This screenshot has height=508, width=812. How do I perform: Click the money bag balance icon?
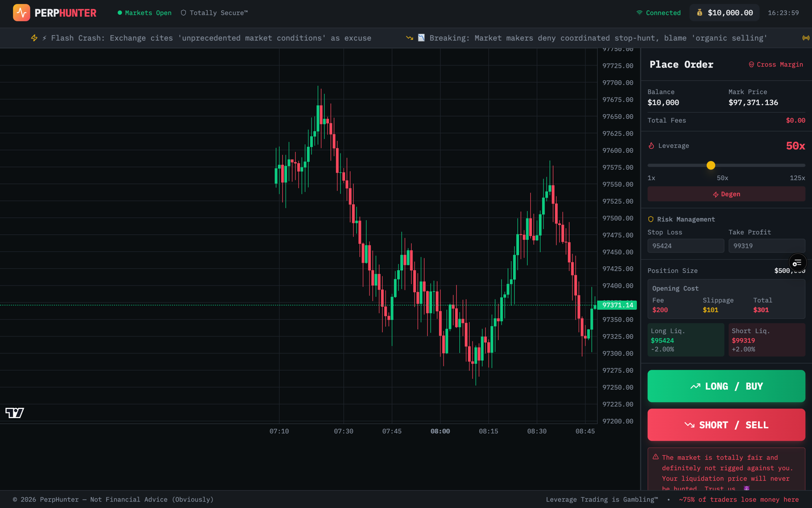[700, 13]
